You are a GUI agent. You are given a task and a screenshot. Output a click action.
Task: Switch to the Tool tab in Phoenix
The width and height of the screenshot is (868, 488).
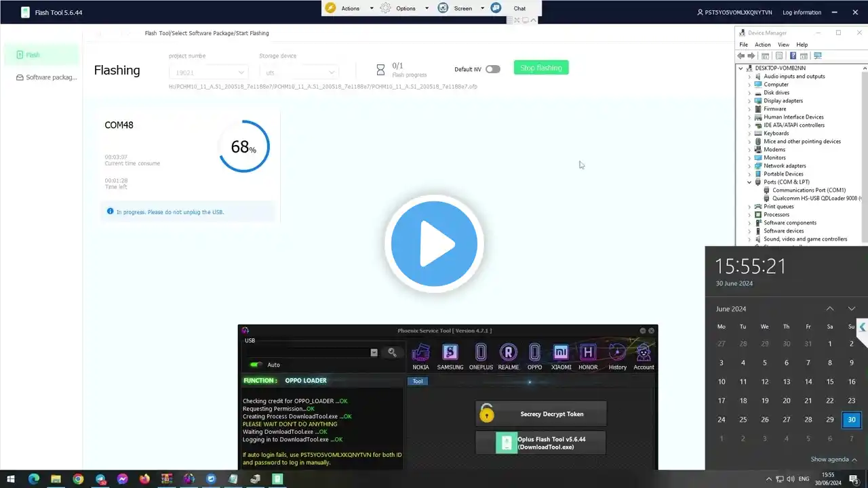coord(418,381)
